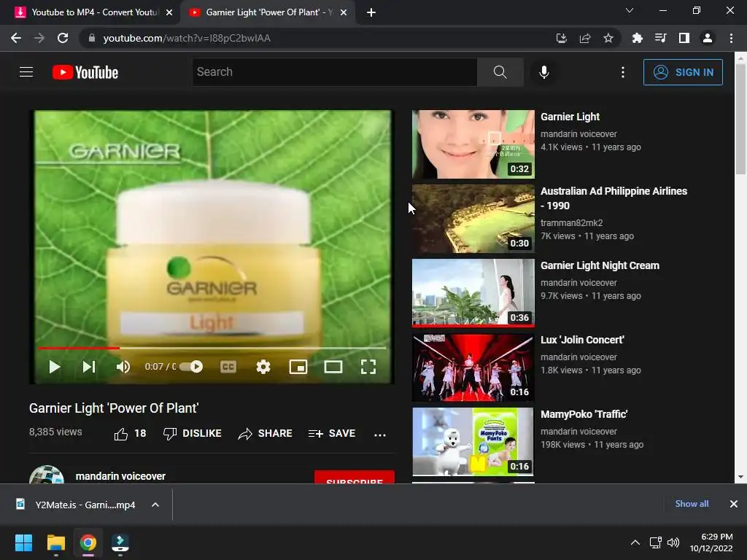Open a new browser tab
This screenshot has width=747, height=560.
click(x=371, y=12)
